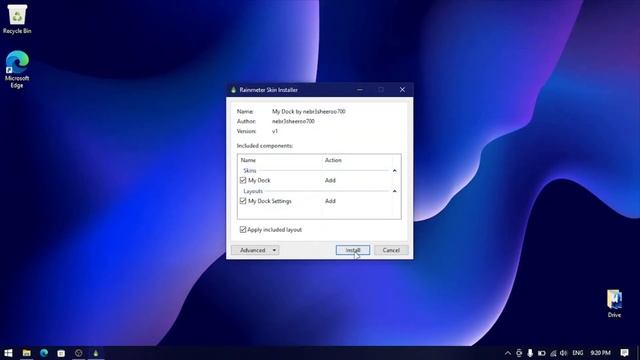The width and height of the screenshot is (640, 360).
Task: Open File Explorer from the taskbar
Action: [27, 353]
